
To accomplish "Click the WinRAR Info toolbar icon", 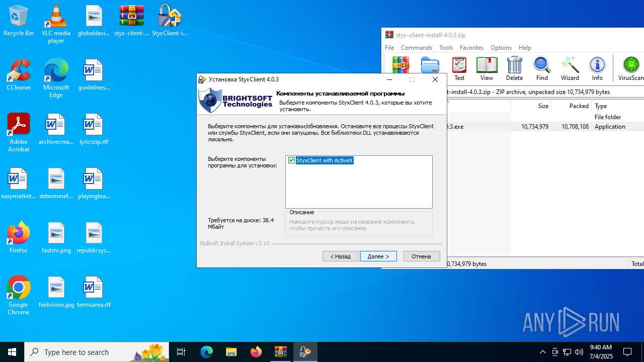I will click(x=597, y=69).
